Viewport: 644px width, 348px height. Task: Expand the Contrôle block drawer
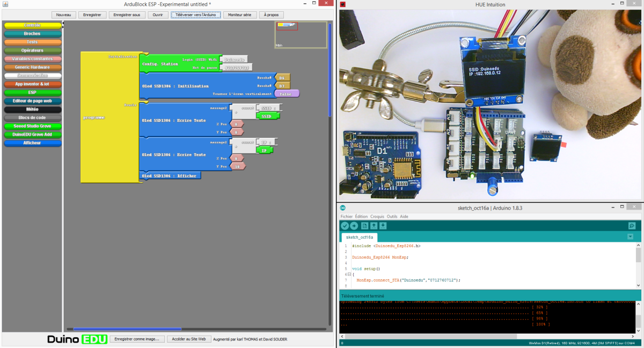[x=32, y=25]
